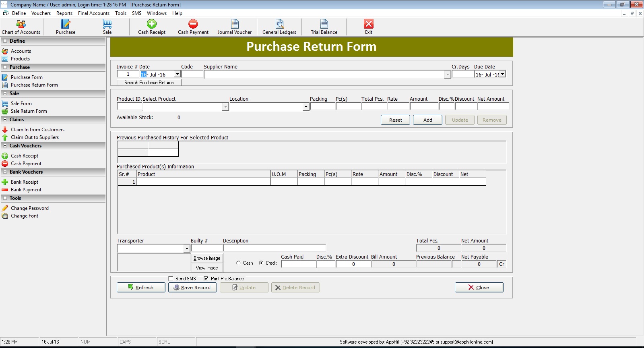
Task: Click the Save Record button
Action: pyautogui.click(x=192, y=288)
